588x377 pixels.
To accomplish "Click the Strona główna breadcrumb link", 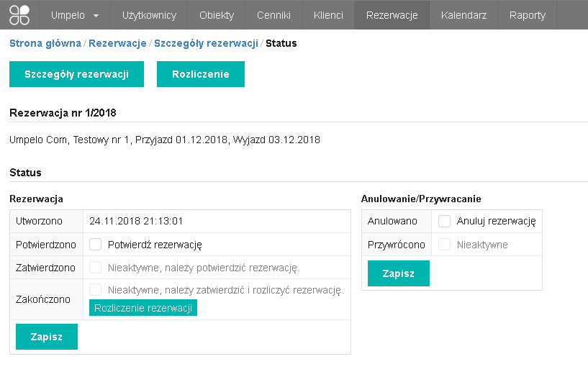I will click(x=45, y=43).
